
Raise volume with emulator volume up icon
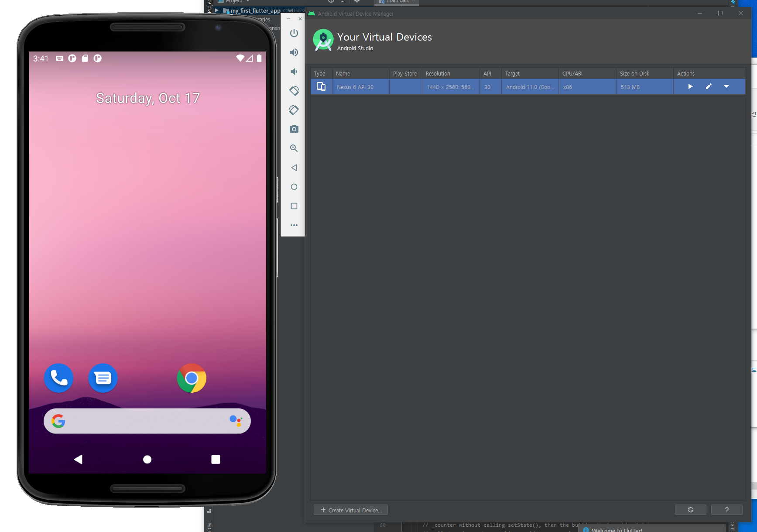click(294, 52)
